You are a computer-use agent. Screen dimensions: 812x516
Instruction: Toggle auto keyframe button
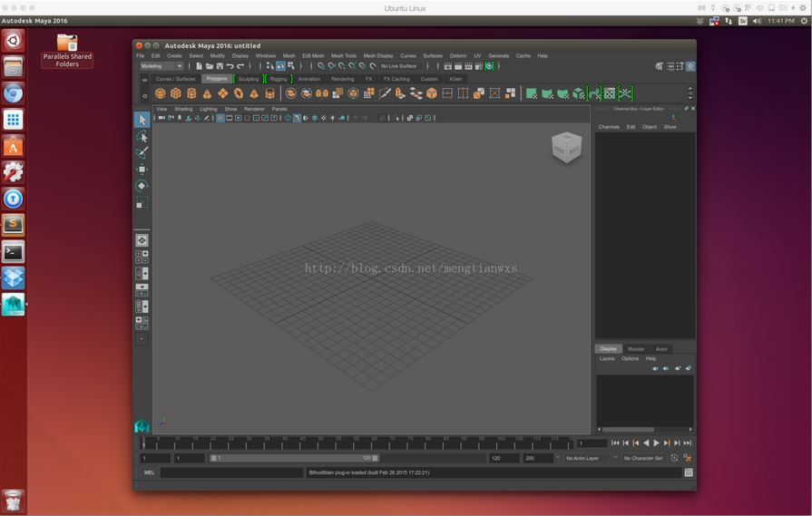coord(674,458)
